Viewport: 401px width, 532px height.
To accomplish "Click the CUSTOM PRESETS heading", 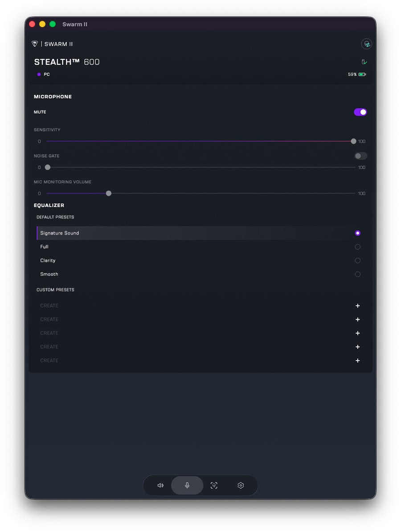I will point(55,290).
